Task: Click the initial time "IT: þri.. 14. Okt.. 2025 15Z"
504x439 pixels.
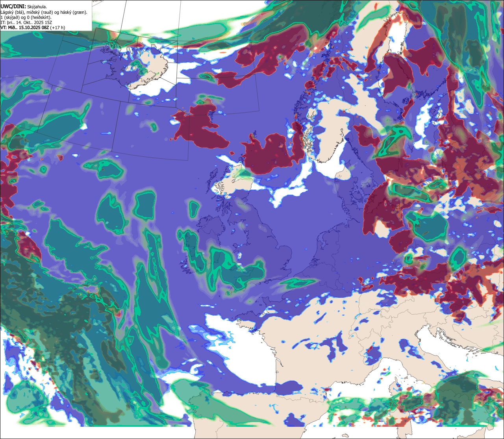Action: (x=26, y=22)
